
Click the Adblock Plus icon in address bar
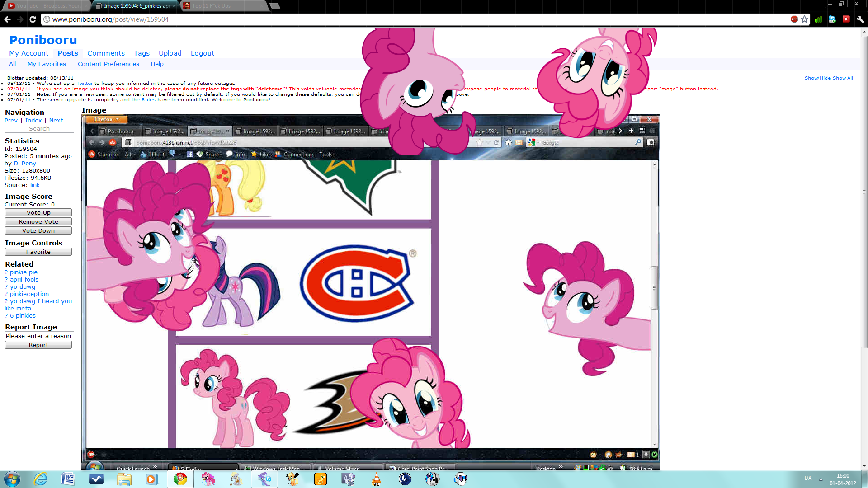click(x=794, y=19)
